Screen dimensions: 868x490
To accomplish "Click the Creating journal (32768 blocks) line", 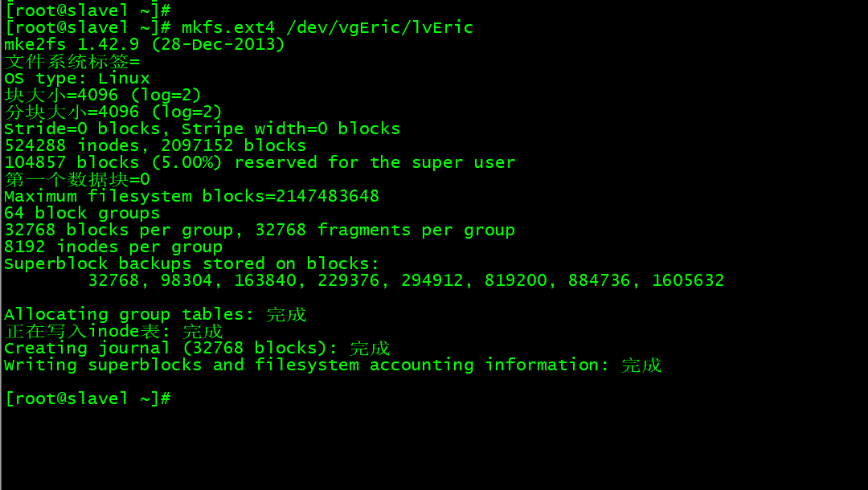I will click(197, 349).
